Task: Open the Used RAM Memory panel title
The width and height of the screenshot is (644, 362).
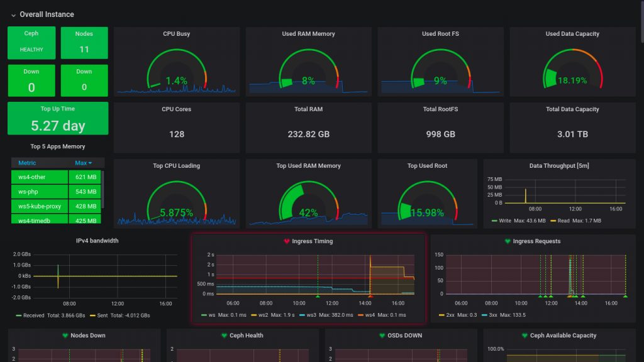Action: (308, 34)
